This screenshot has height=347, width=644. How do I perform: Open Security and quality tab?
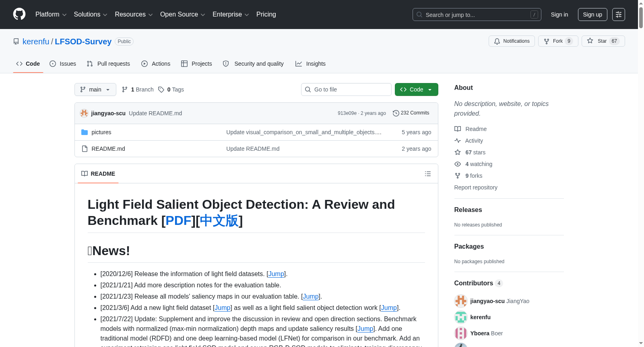click(253, 64)
